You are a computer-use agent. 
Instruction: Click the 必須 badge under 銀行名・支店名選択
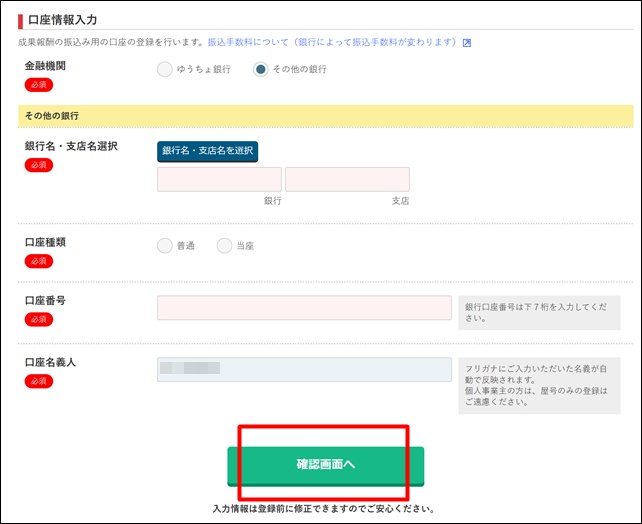[39, 165]
